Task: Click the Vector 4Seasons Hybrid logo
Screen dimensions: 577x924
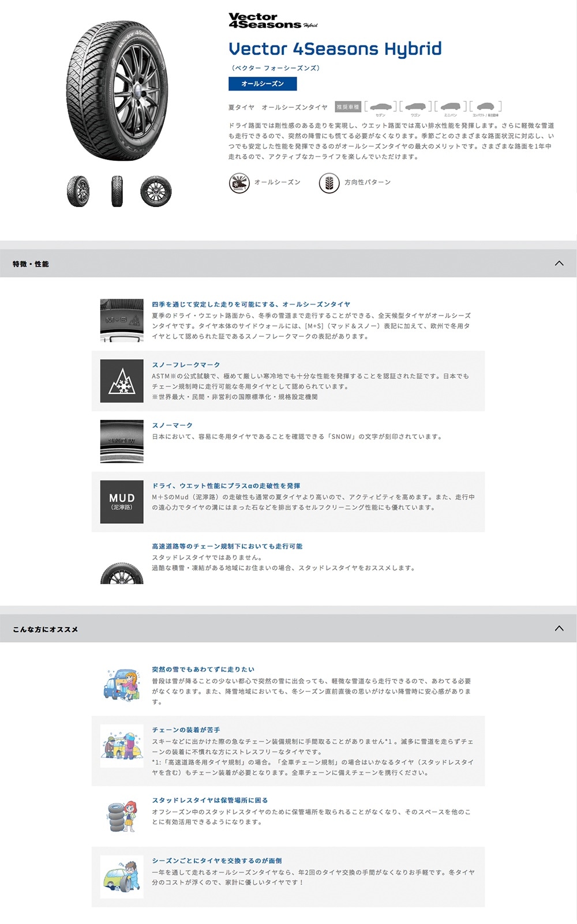Action: pos(273,21)
